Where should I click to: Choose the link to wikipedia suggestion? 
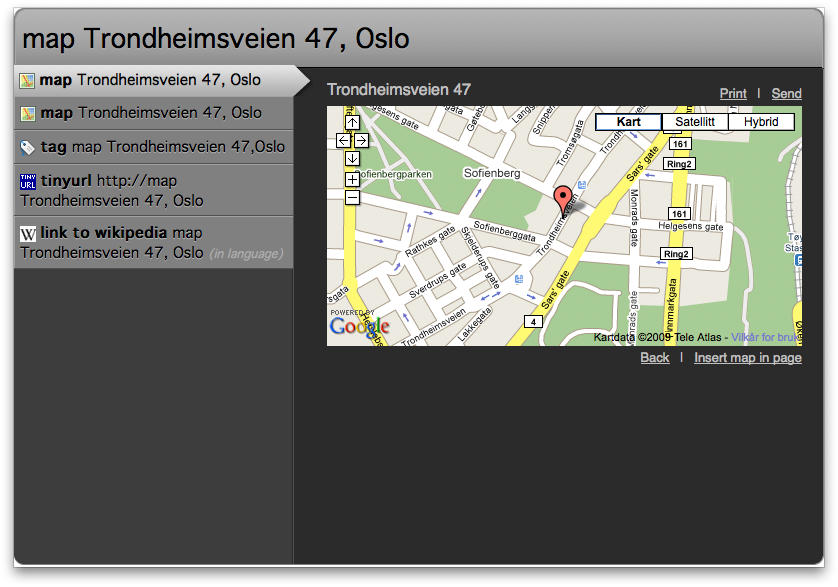coord(150,242)
